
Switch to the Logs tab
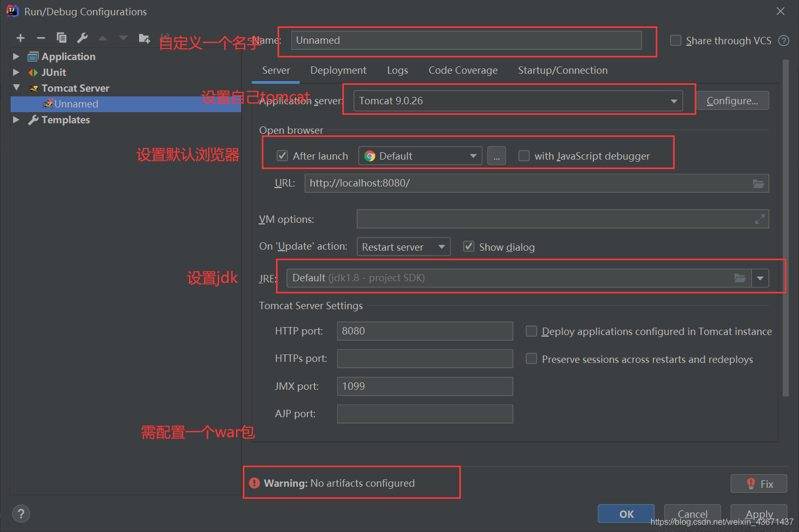coord(398,71)
